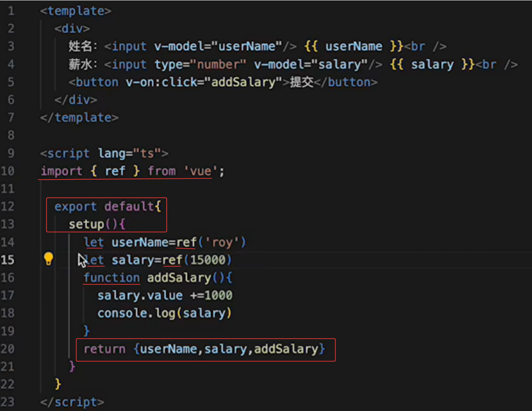Click the closing </div> tag on line 6
532x411 pixels.
tap(76, 100)
